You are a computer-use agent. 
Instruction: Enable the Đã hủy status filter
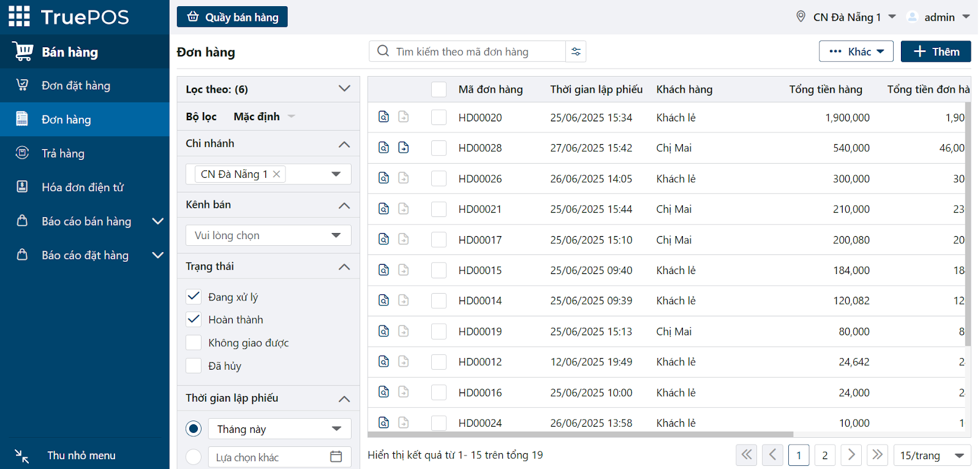(x=194, y=366)
